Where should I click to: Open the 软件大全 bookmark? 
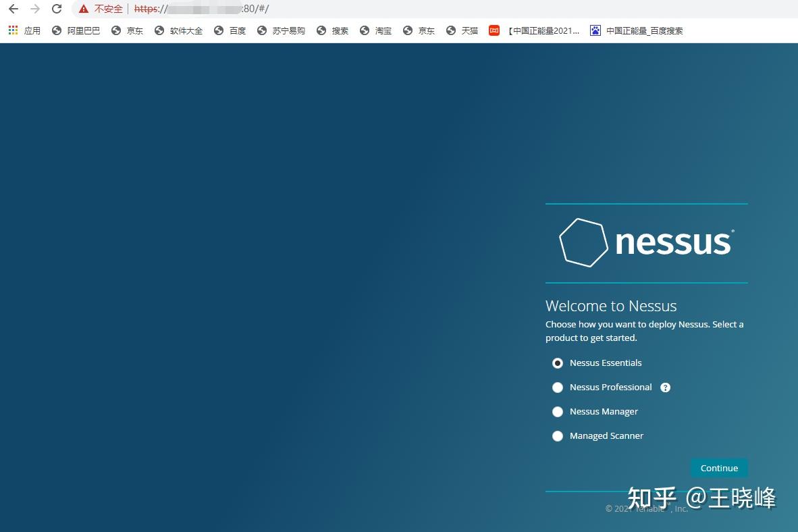[179, 30]
